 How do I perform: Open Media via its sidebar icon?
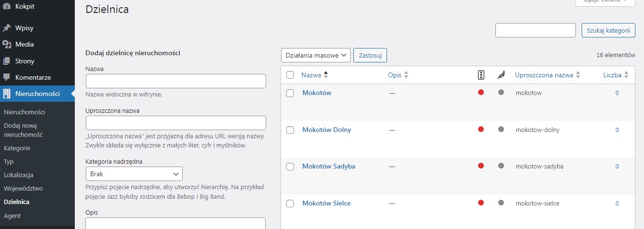7,45
